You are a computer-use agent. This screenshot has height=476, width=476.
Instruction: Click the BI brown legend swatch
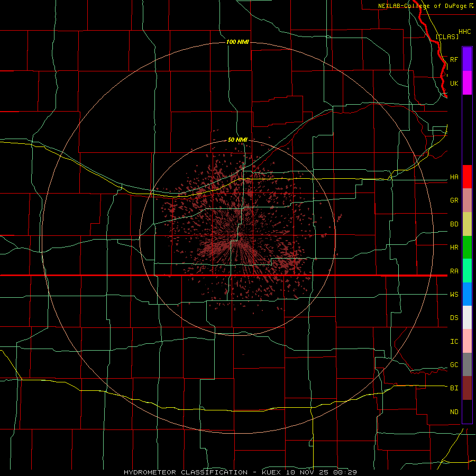(467, 388)
